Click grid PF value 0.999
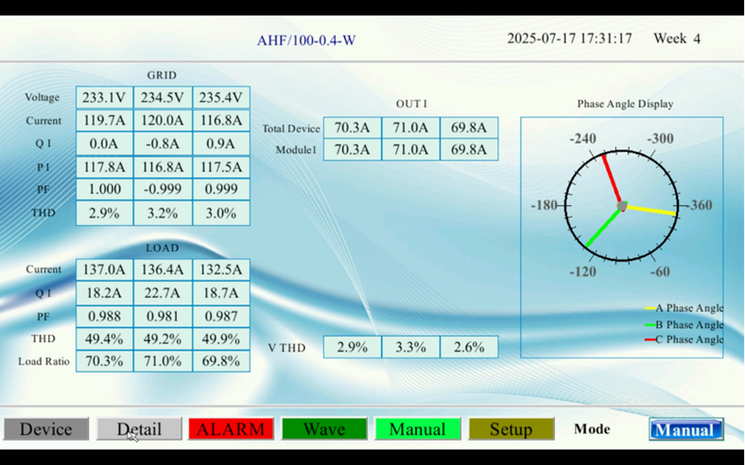 click(x=221, y=189)
